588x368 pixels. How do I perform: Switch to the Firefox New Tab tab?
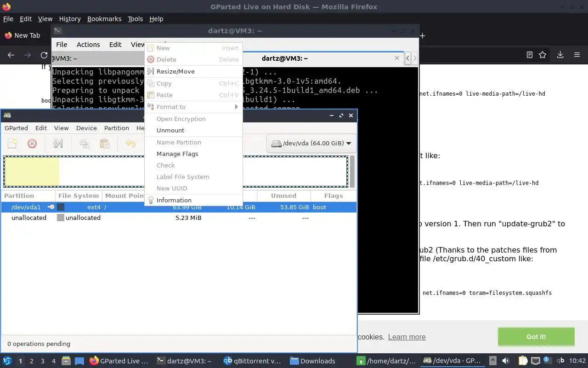[x=23, y=35]
